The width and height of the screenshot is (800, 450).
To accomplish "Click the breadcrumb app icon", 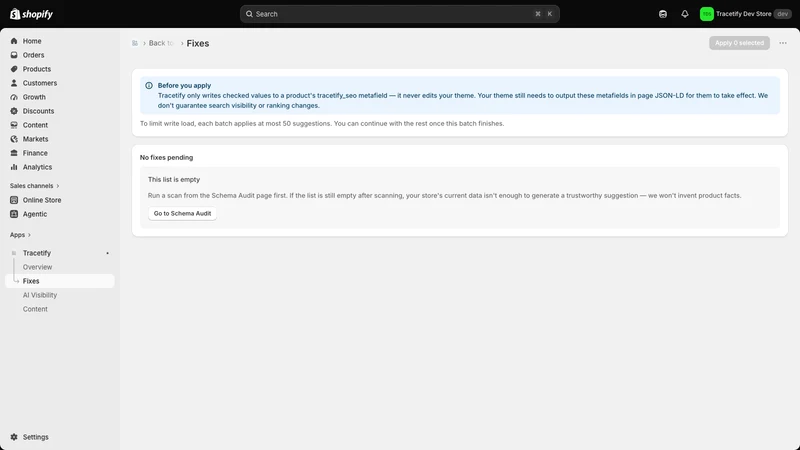I will pyautogui.click(x=135, y=43).
